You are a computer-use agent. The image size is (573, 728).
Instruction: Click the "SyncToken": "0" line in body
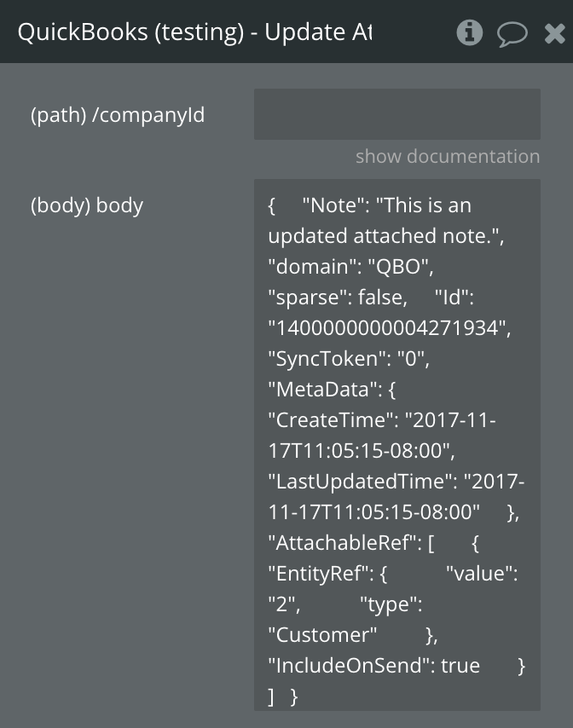click(x=349, y=359)
